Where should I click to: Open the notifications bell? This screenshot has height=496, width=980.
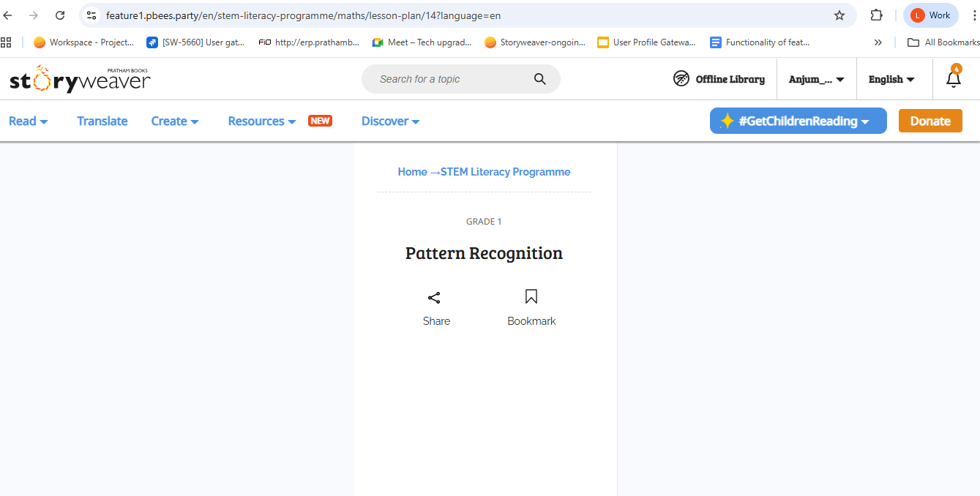coord(953,79)
